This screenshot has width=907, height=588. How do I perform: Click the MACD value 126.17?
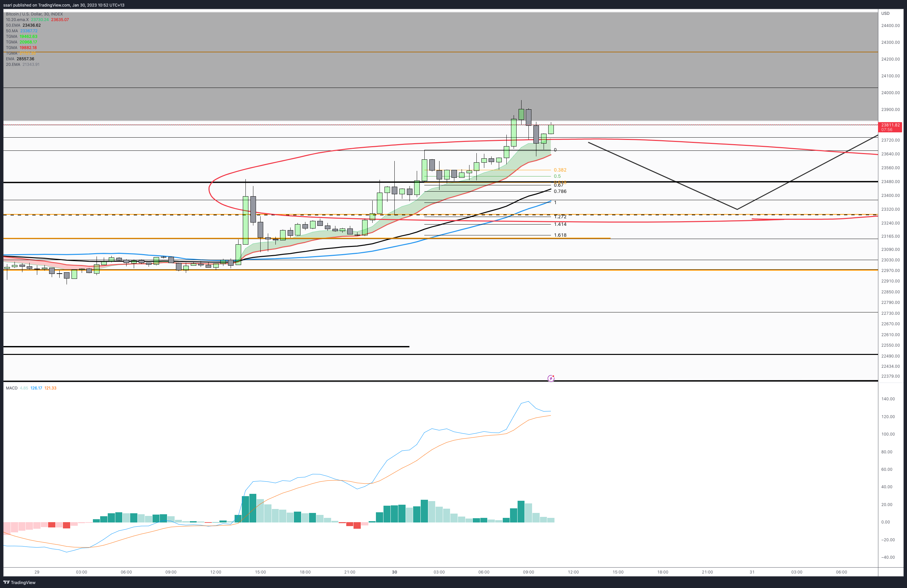(36, 388)
